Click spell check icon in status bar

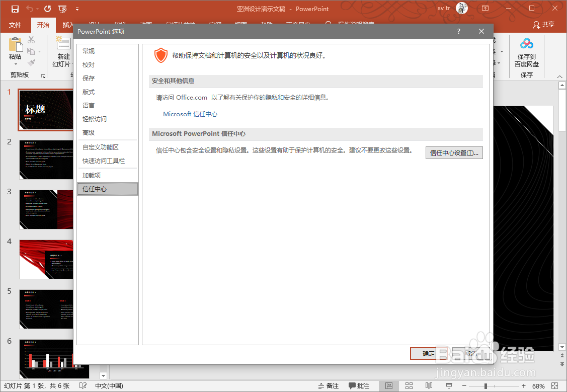tap(83, 386)
